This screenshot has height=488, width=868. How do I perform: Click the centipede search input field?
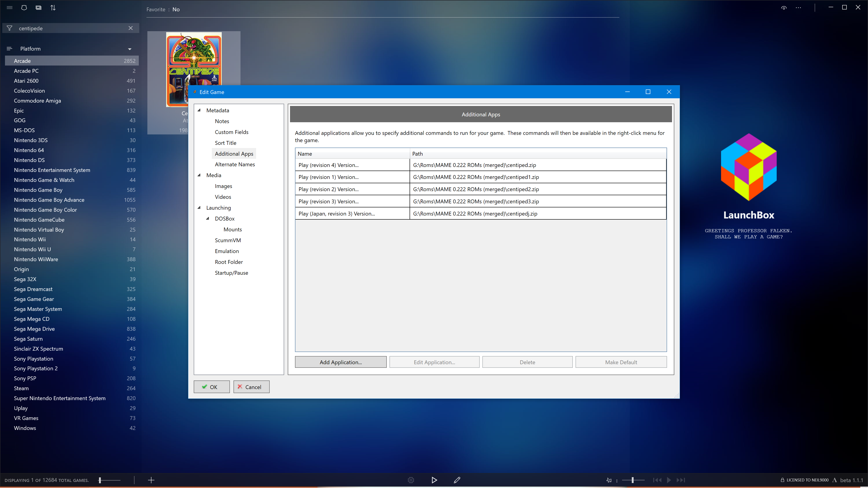coord(71,28)
